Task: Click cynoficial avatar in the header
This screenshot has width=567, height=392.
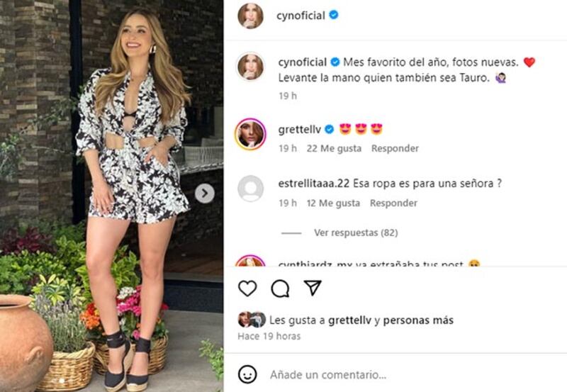Action: pyautogui.click(x=250, y=16)
